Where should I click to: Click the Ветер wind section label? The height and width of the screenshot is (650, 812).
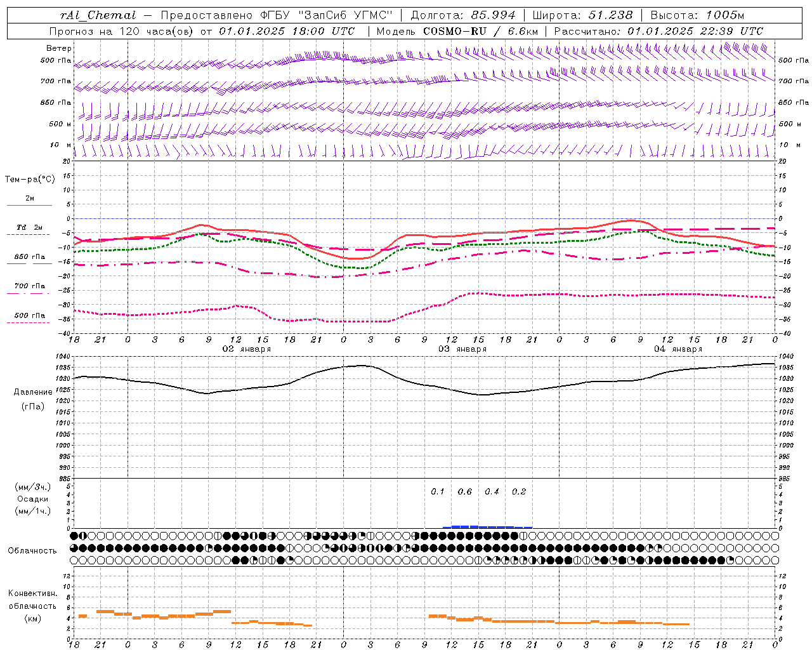point(59,48)
